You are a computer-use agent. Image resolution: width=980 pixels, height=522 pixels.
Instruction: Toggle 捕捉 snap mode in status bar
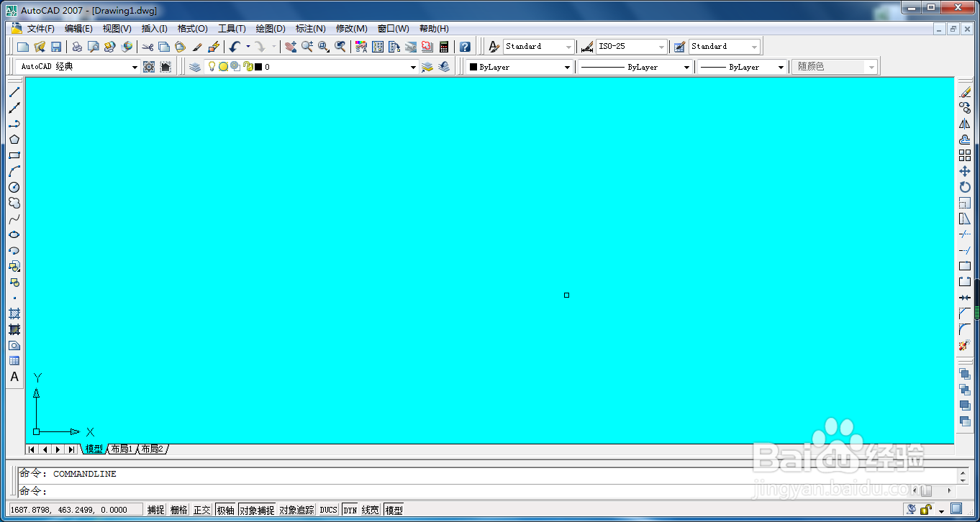point(156,510)
